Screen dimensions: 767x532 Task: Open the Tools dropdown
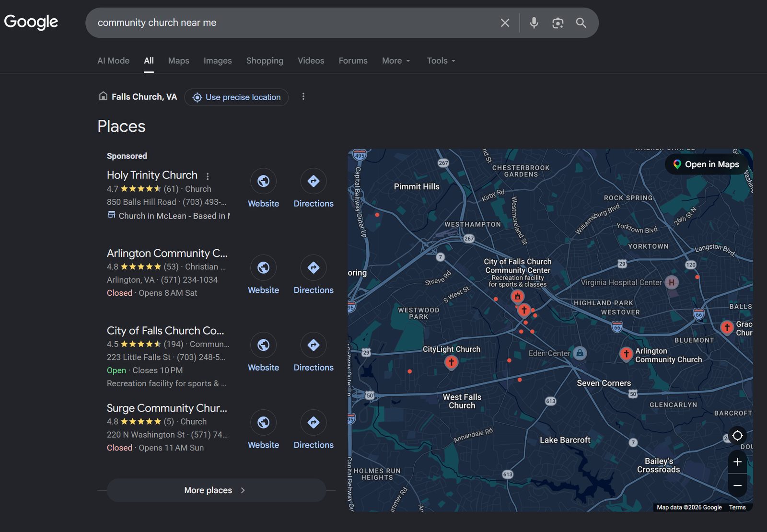pos(441,61)
